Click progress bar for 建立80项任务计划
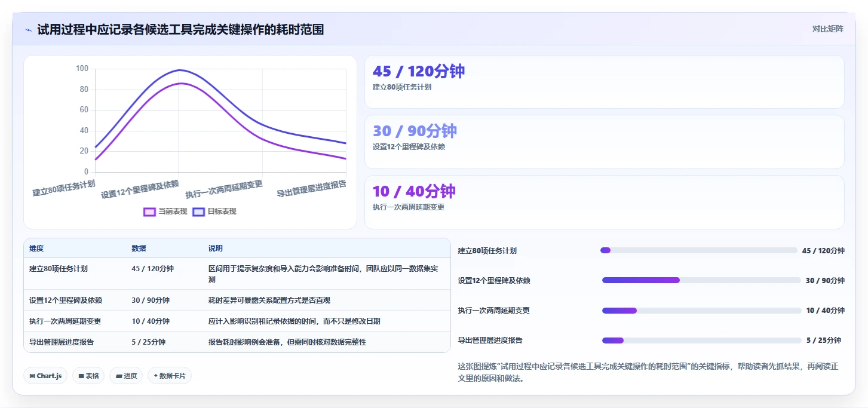The height and width of the screenshot is (408, 868). pos(698,250)
